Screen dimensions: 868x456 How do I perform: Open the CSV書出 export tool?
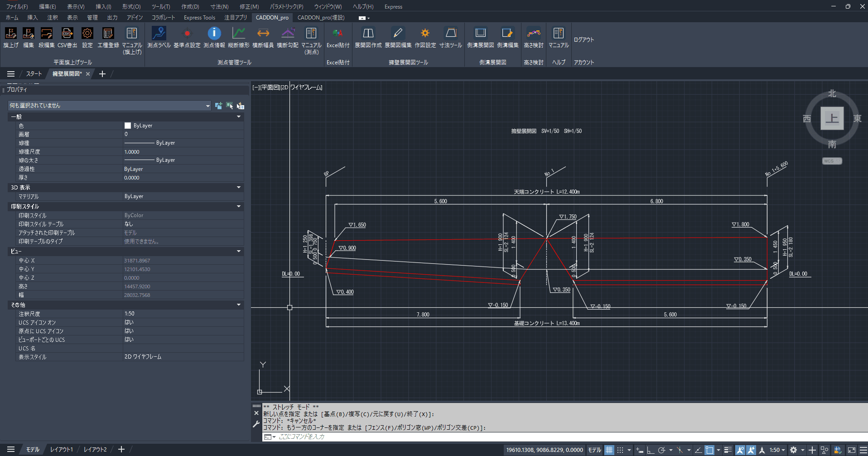pos(67,34)
